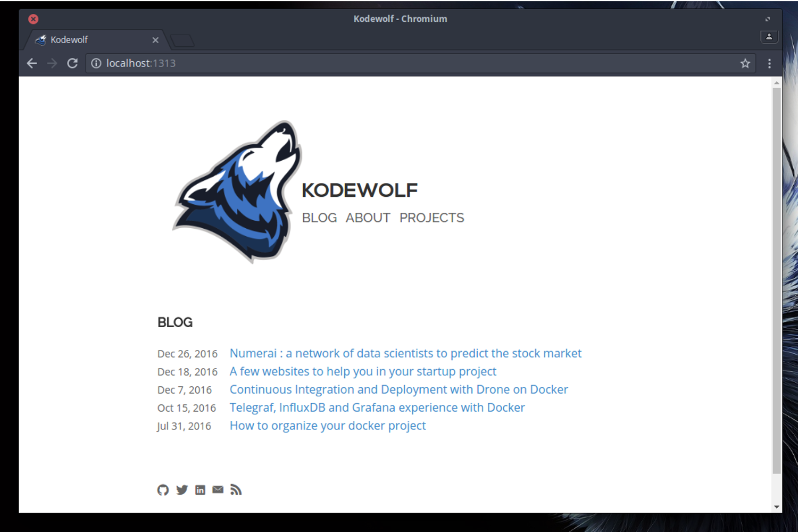Open the LinkedIn icon in footer

click(200, 490)
